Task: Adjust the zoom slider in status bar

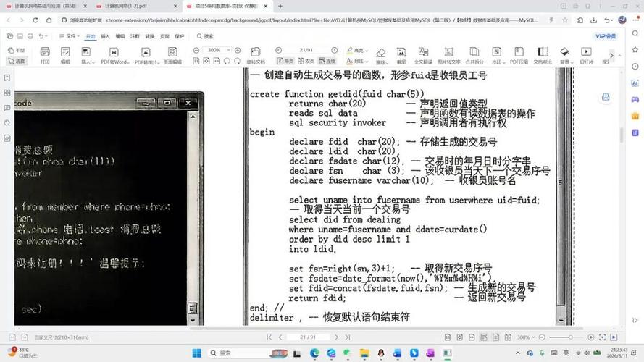Action: pyautogui.click(x=566, y=337)
